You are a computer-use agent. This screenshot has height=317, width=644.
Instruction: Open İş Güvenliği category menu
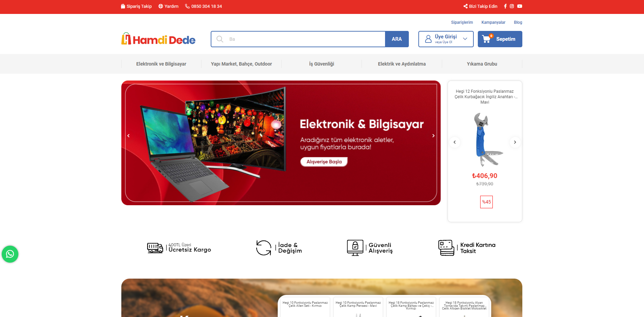321,64
